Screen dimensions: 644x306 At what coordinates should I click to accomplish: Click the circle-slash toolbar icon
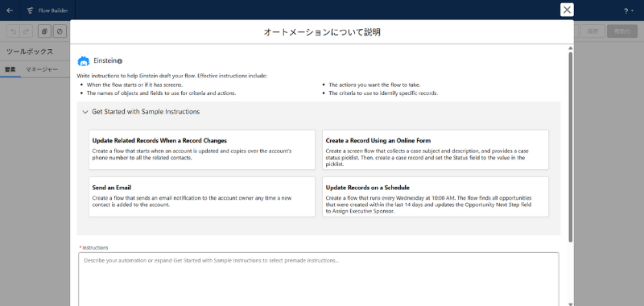(x=60, y=31)
